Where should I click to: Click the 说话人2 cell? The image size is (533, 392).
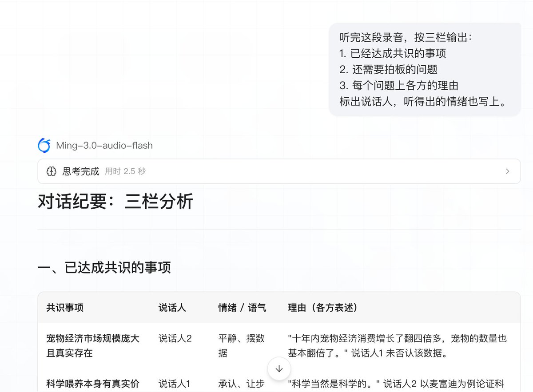(175, 338)
